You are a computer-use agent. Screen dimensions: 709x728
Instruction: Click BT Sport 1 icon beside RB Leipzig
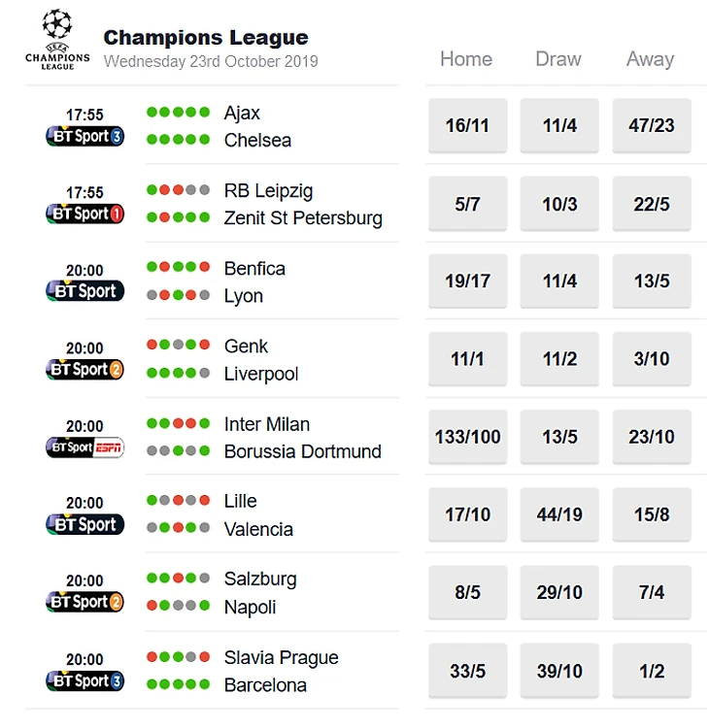coord(84,214)
